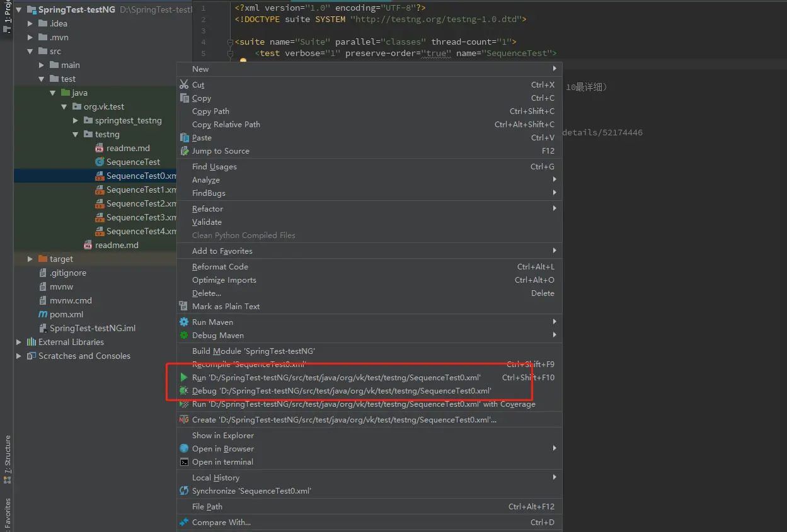Select readme.md inside testng package

point(123,148)
